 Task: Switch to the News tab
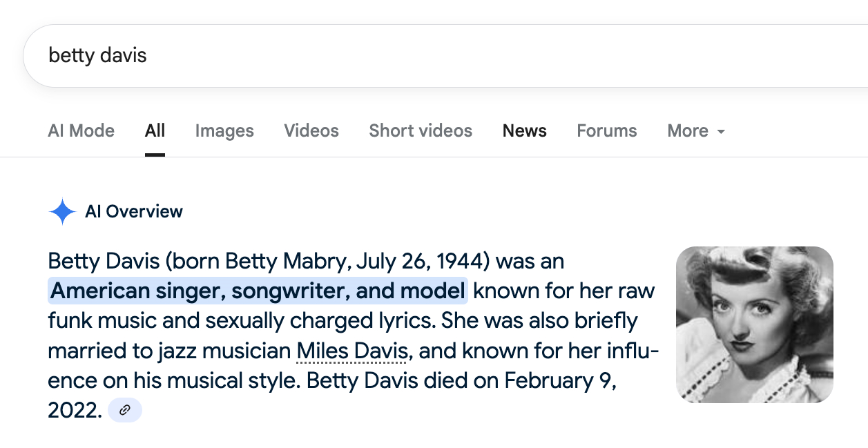point(524,131)
